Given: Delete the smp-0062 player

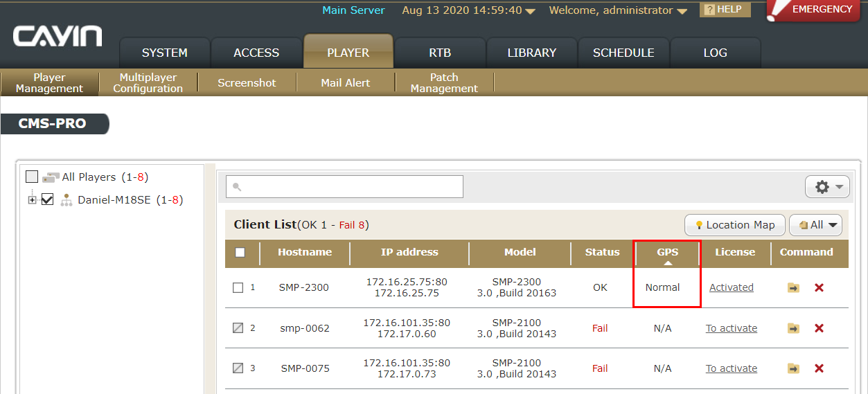Looking at the screenshot, I should point(819,328).
